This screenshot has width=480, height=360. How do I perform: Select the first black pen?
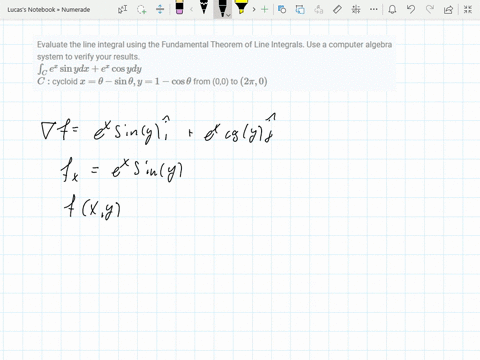pyautogui.click(x=204, y=8)
